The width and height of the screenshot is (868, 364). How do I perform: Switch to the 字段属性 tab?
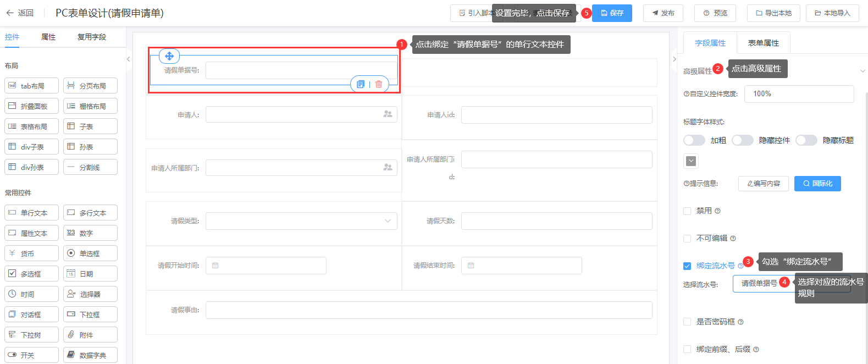710,43
